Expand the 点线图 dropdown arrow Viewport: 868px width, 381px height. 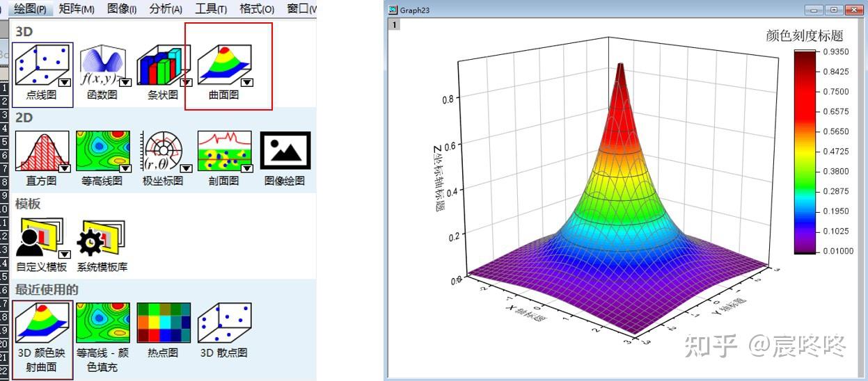(65, 81)
